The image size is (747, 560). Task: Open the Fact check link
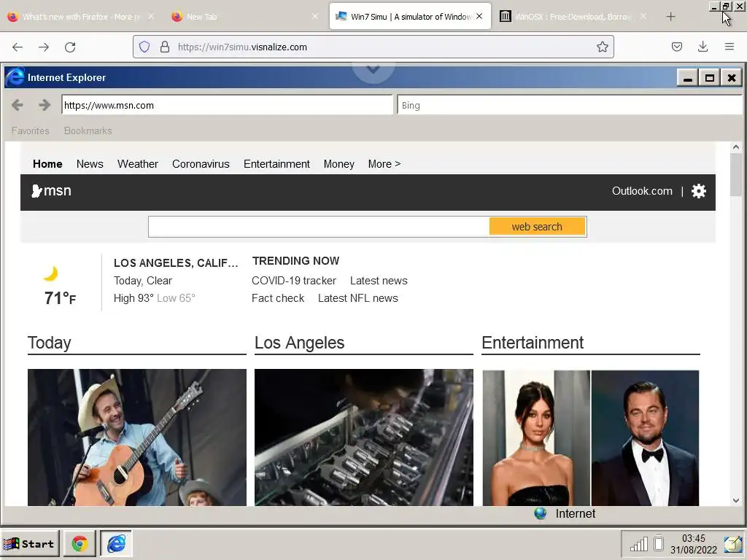click(278, 298)
